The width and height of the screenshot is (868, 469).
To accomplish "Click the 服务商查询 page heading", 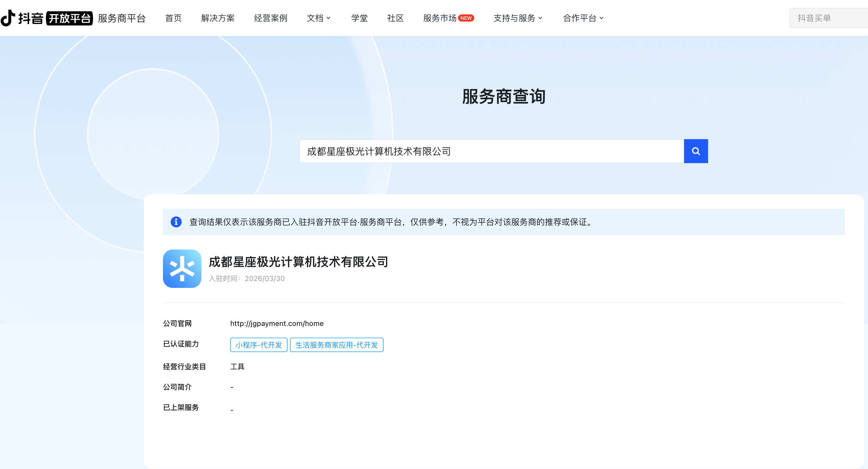I will [504, 97].
